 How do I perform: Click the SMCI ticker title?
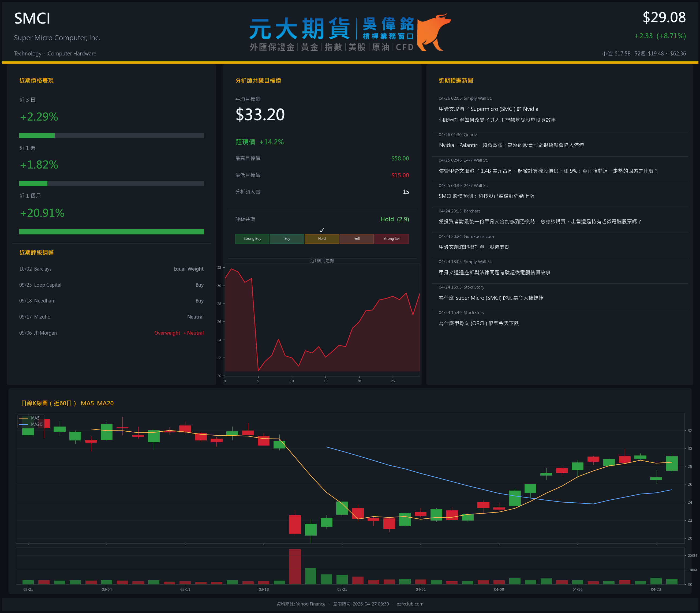pos(32,18)
